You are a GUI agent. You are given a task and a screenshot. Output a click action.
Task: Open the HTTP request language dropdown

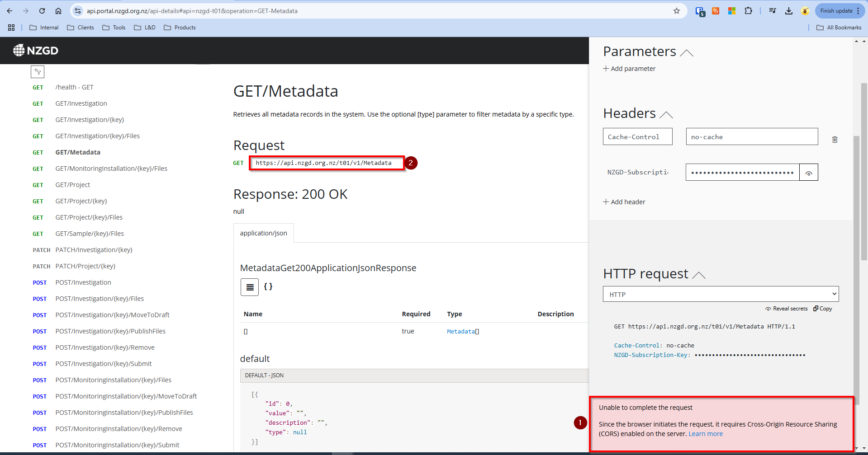tap(721, 294)
